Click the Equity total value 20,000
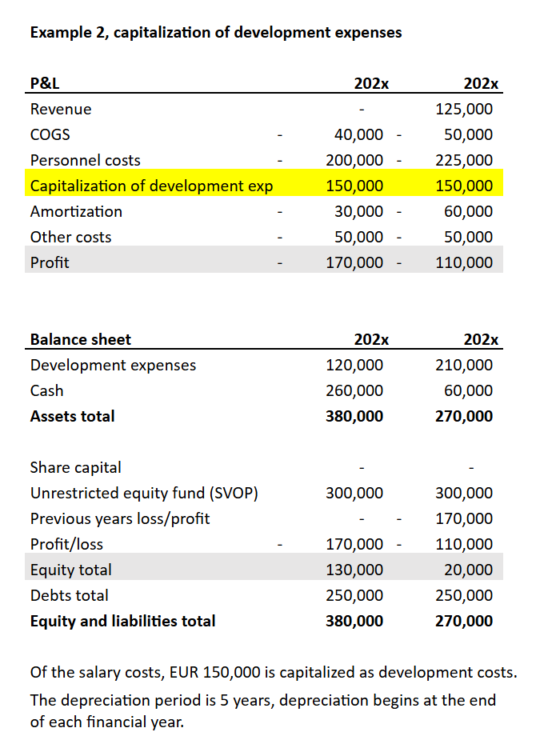Image resolution: width=560 pixels, height=752 pixels. [469, 570]
